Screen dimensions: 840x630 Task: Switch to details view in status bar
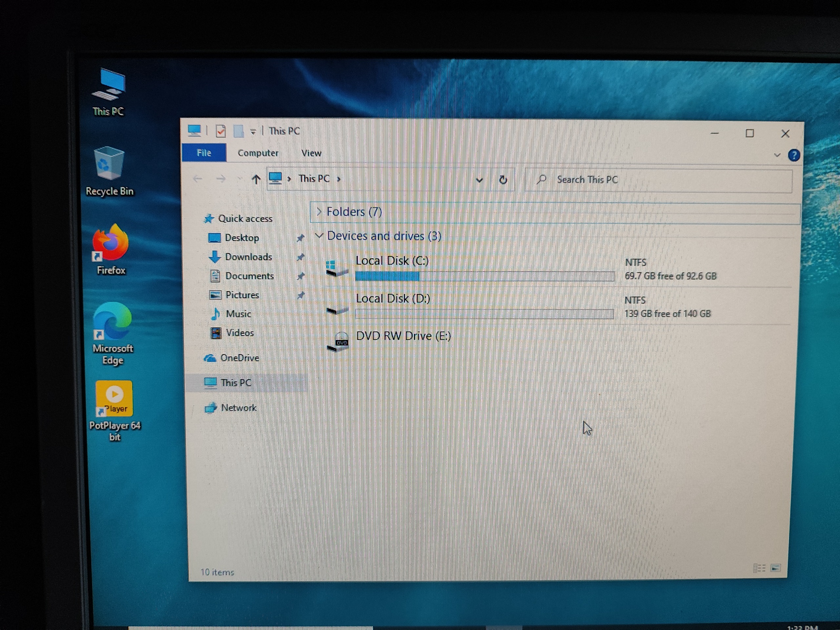[x=759, y=568]
